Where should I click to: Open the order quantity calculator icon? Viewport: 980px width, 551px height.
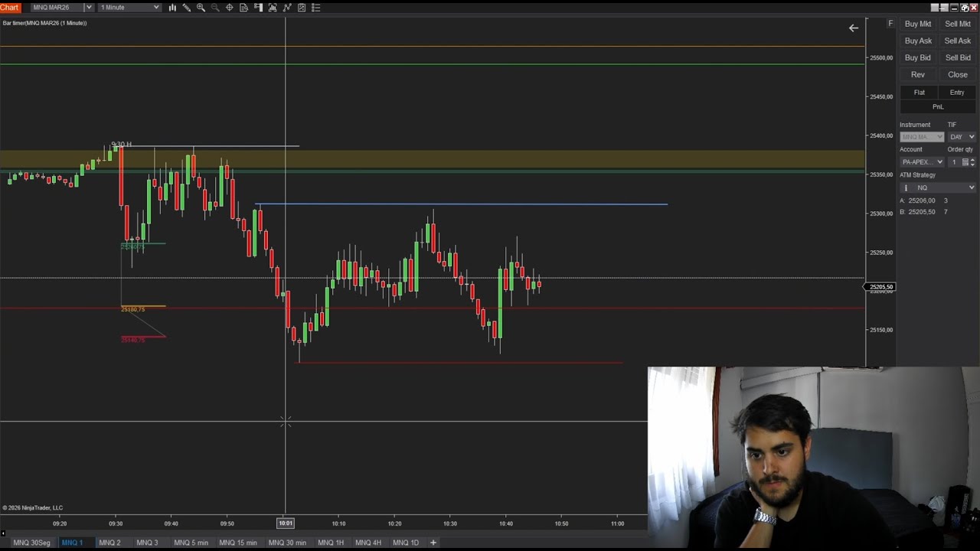965,162
